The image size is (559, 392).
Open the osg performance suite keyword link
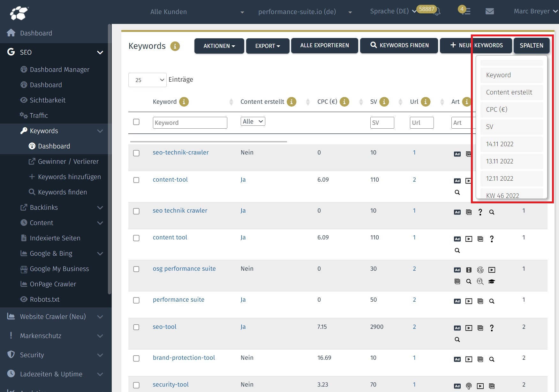pos(184,269)
